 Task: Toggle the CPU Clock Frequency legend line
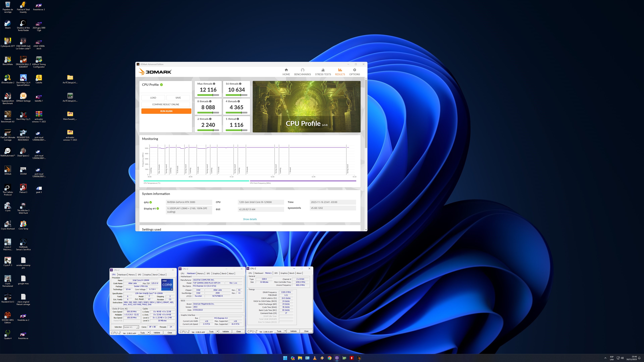pyautogui.click(x=303, y=181)
